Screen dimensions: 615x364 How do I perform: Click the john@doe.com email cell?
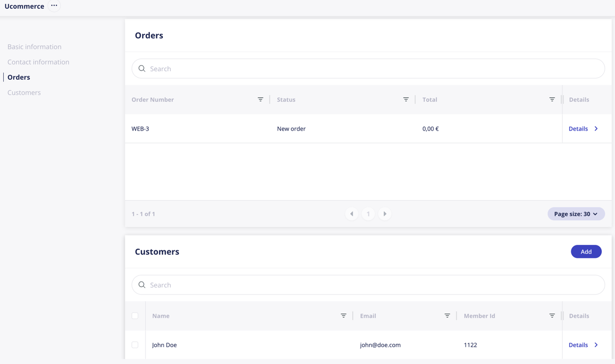coord(380,345)
